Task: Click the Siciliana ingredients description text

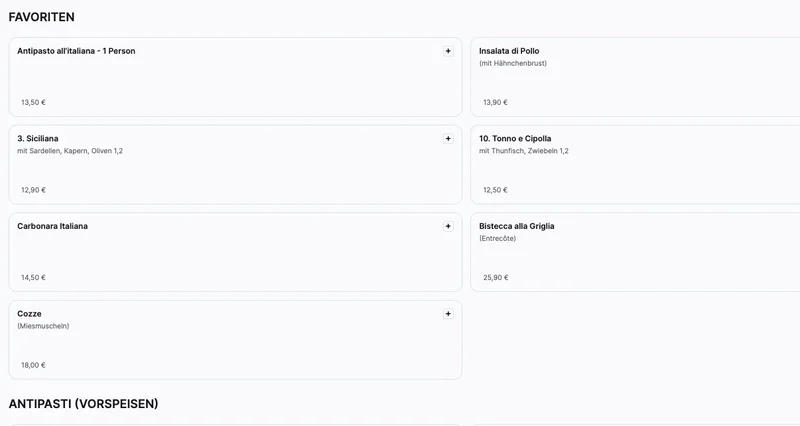Action: click(x=70, y=151)
